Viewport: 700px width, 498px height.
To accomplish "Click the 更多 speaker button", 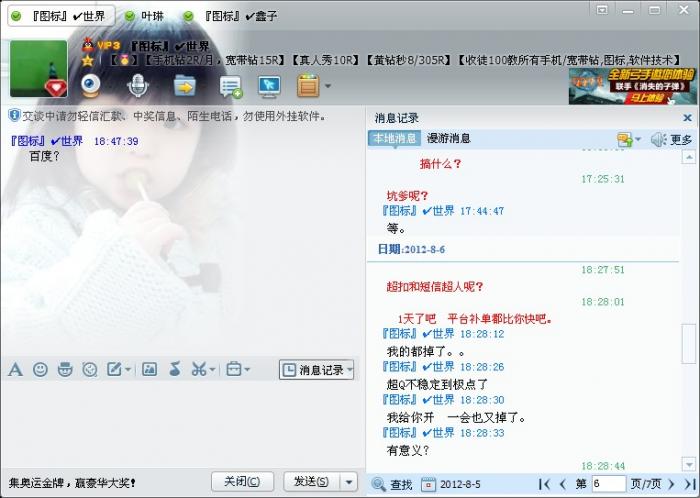I will (671, 140).
